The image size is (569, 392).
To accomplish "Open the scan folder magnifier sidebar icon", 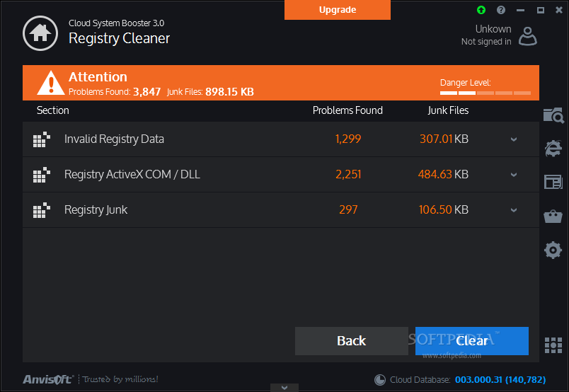I will [553, 115].
